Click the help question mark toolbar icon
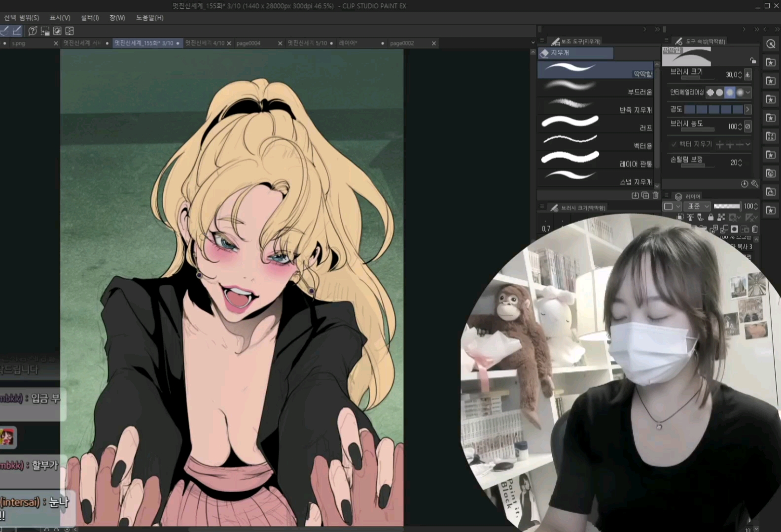The width and height of the screenshot is (781, 532). click(33, 31)
